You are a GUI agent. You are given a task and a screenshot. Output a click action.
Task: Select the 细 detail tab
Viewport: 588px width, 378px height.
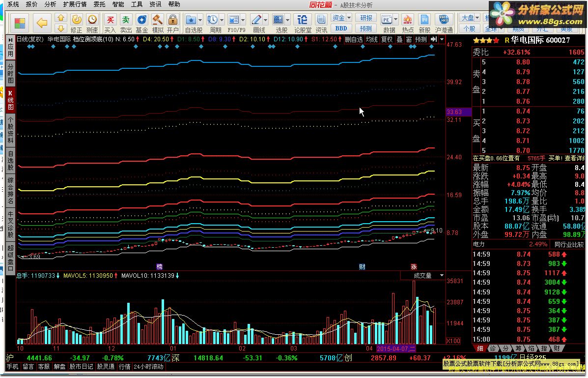(x=480, y=349)
